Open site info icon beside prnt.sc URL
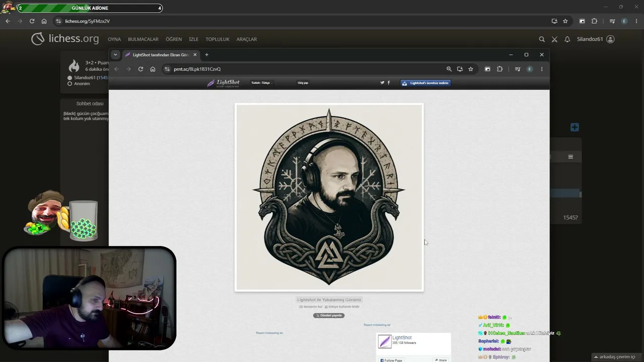 pyautogui.click(x=167, y=69)
